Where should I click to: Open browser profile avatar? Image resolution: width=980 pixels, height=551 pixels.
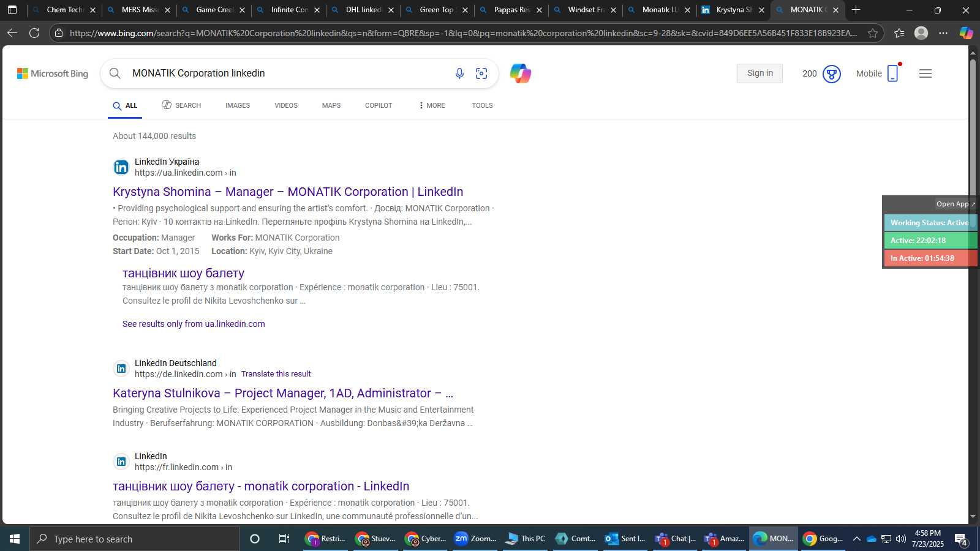click(921, 33)
